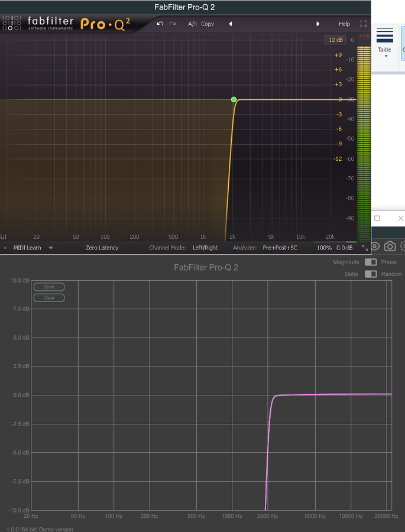
Task: Maximize the background window on the right
Action: pyautogui.click(x=377, y=218)
